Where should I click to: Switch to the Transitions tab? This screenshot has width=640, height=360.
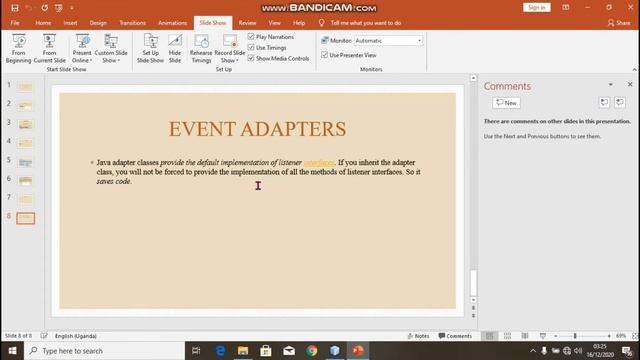click(132, 23)
